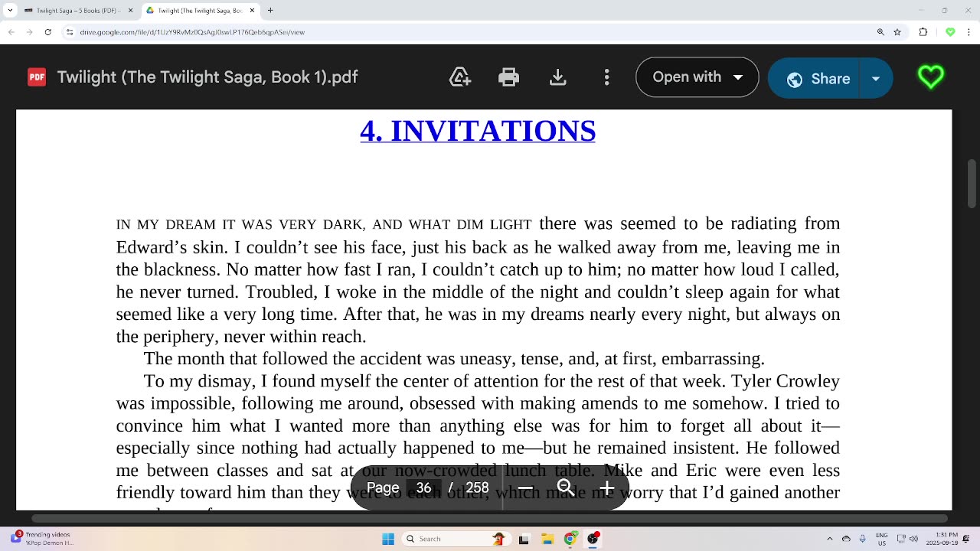Open the Chrome three-dot menu
The height and width of the screenshot is (551, 980).
(969, 32)
